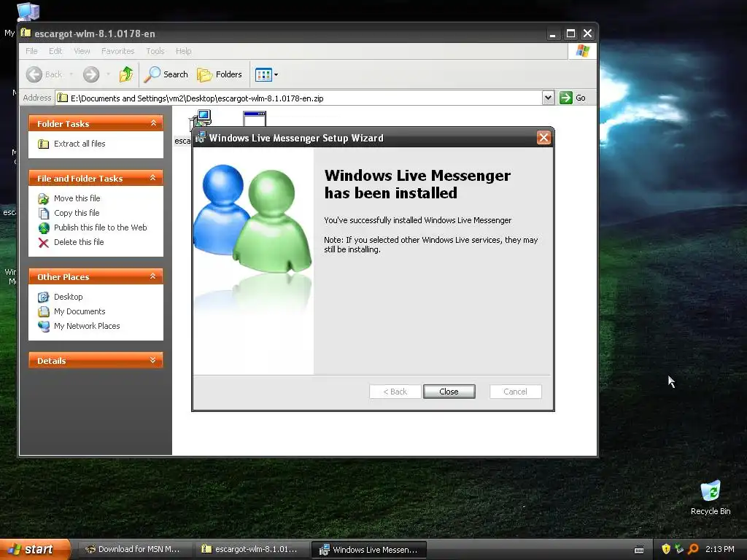The height and width of the screenshot is (560, 747).
Task: Click the orange magnifier tray icon
Action: pos(693,549)
